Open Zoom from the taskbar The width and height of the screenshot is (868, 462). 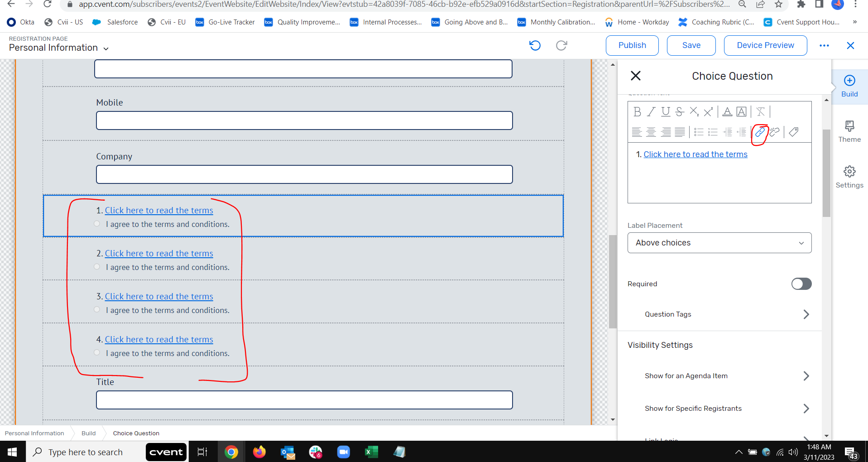(x=344, y=452)
